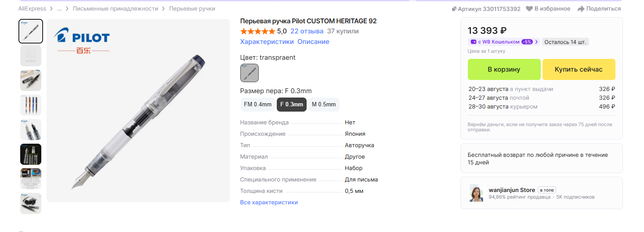Open wanjianjun Store seller page
The width and height of the screenshot is (644, 232).
[x=512, y=190]
